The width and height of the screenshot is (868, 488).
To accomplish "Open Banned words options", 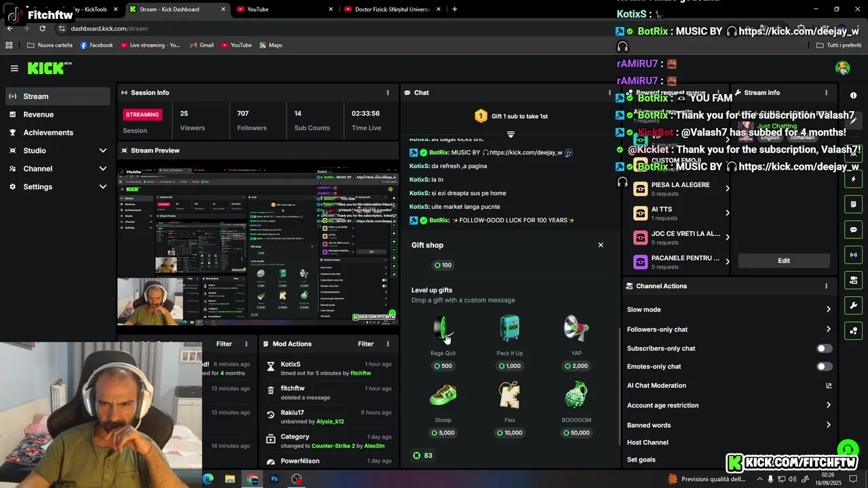I will [729, 425].
